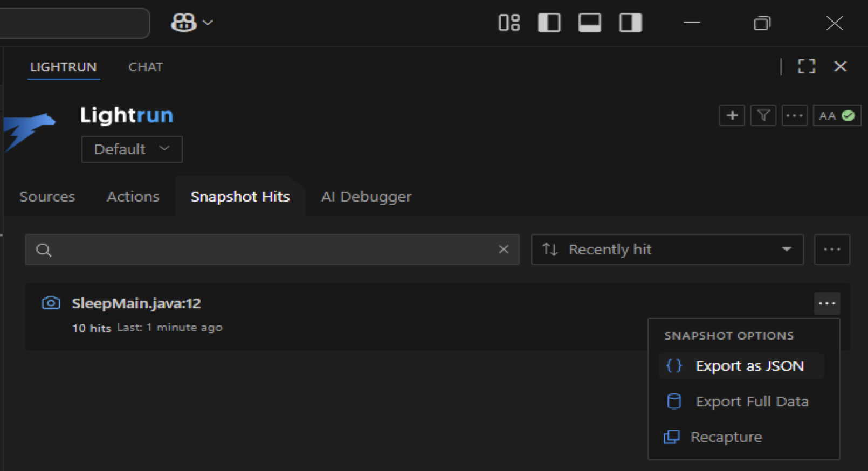Open more options next to filter icon
Viewport: 868px width, 471px height.
(x=794, y=115)
